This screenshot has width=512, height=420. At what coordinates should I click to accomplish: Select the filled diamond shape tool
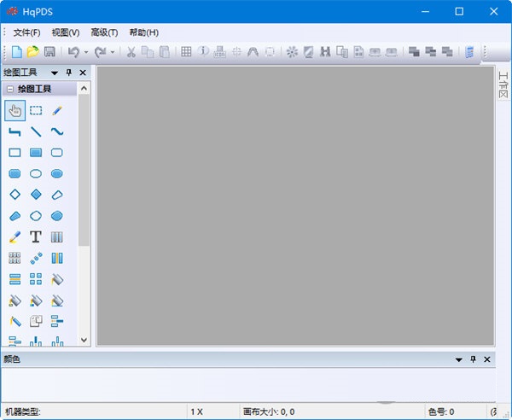click(x=36, y=195)
